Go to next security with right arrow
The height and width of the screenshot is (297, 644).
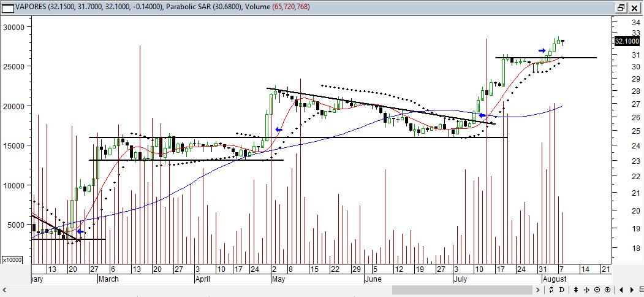click(x=632, y=290)
